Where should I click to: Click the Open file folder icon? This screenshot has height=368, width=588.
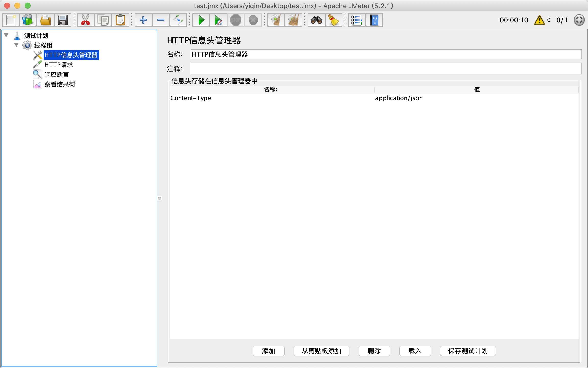click(x=45, y=20)
